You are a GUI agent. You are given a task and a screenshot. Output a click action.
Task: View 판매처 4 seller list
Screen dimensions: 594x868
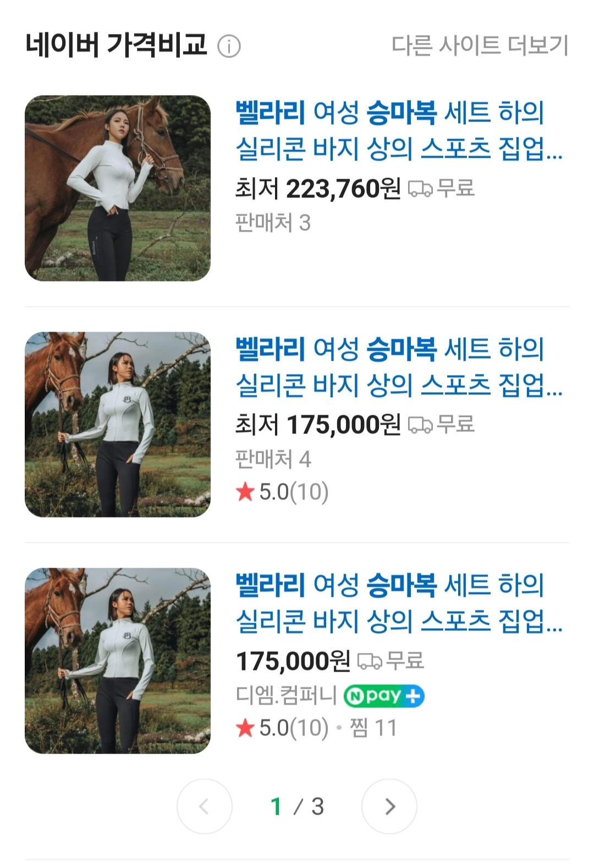pos(273,459)
